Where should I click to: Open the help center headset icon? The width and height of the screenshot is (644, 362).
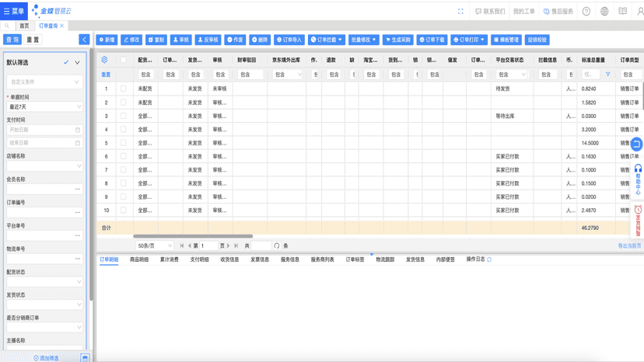(x=638, y=169)
